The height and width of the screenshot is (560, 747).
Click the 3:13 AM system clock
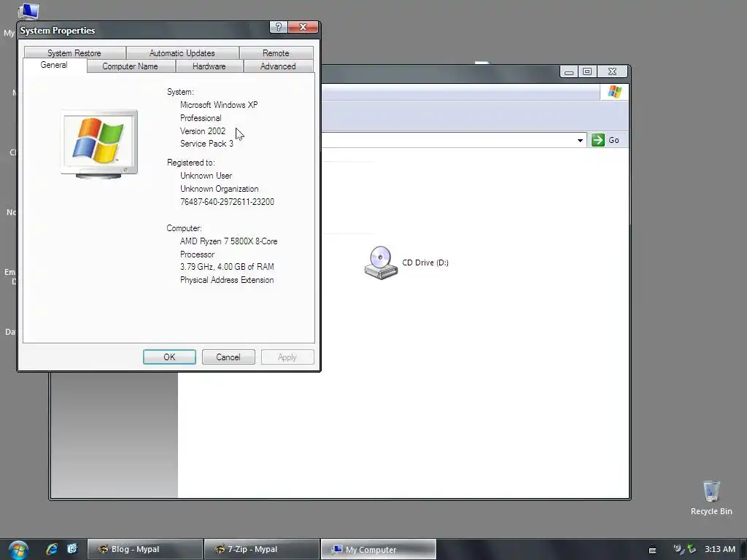(x=720, y=549)
